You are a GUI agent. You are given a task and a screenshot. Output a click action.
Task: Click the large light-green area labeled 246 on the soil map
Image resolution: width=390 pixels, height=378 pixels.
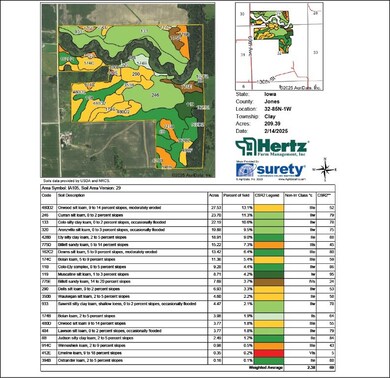pyautogui.click(x=154, y=95)
